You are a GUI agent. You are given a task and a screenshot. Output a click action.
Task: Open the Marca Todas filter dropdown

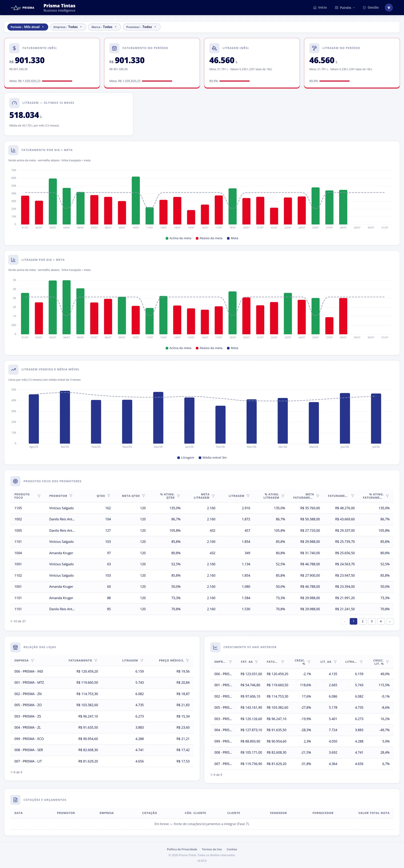[x=105, y=27]
